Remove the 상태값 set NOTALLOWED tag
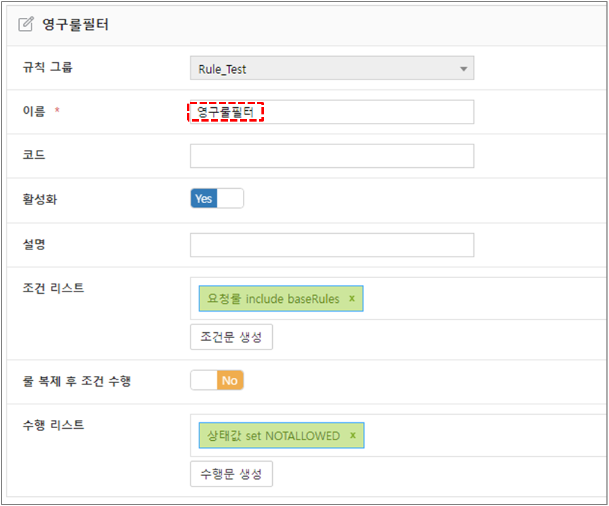 [x=353, y=435]
